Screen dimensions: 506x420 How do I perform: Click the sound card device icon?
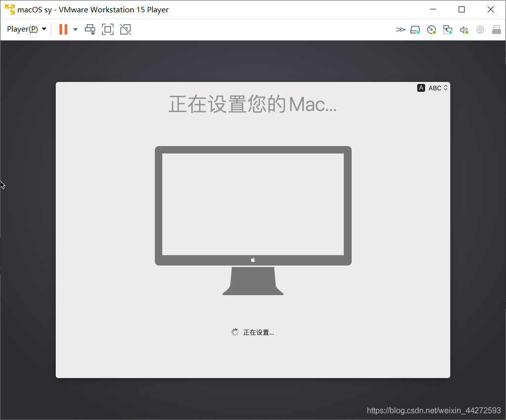click(x=464, y=30)
